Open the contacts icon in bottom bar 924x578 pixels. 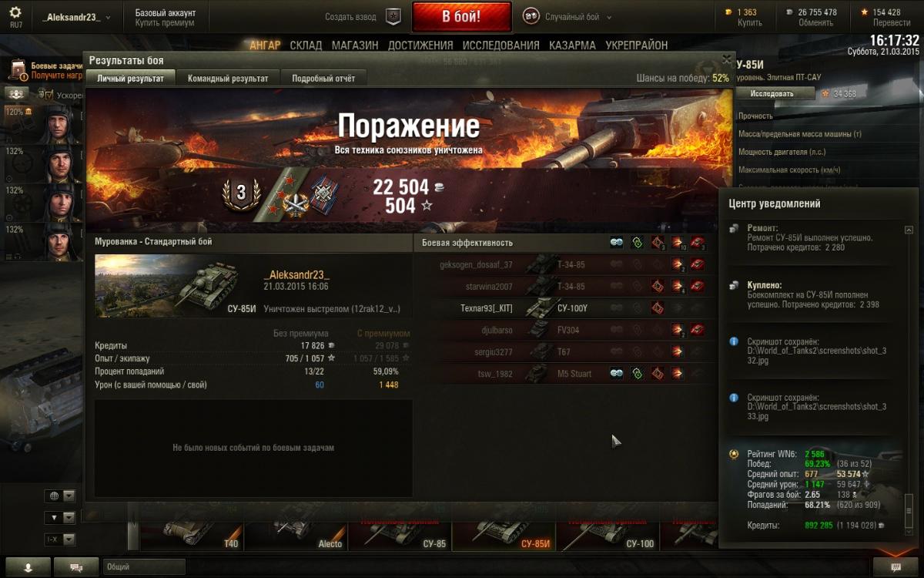28,566
